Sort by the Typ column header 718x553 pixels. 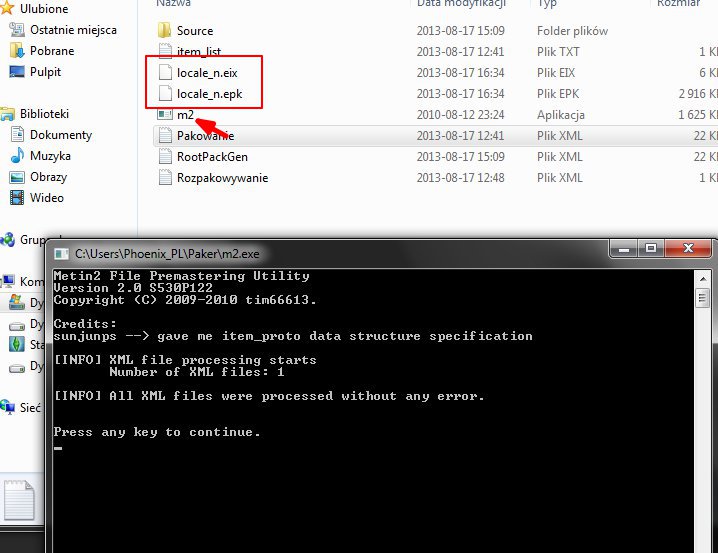click(x=547, y=3)
